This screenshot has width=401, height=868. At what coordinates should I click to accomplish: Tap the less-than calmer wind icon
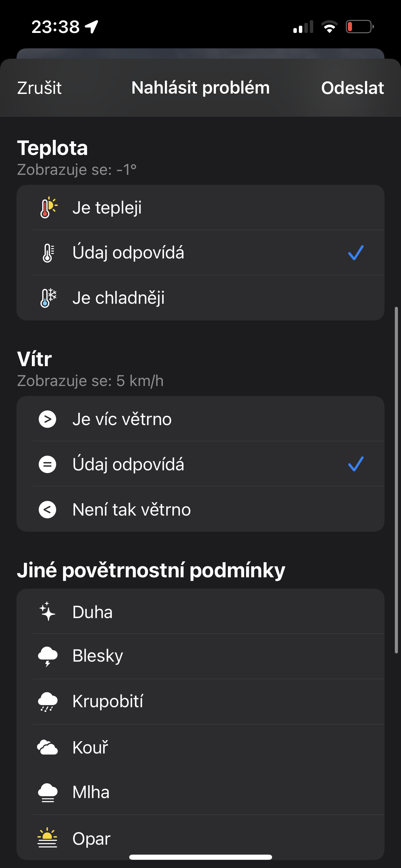pyautogui.click(x=48, y=509)
